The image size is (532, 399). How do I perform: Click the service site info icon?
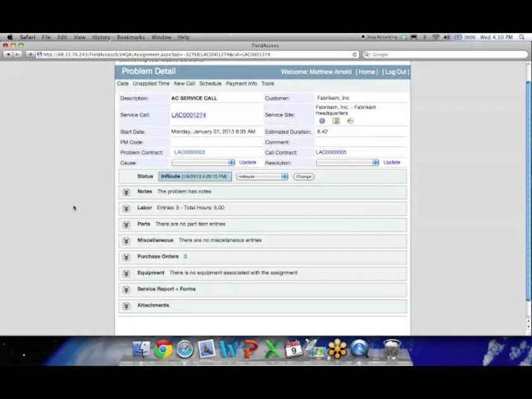322,121
